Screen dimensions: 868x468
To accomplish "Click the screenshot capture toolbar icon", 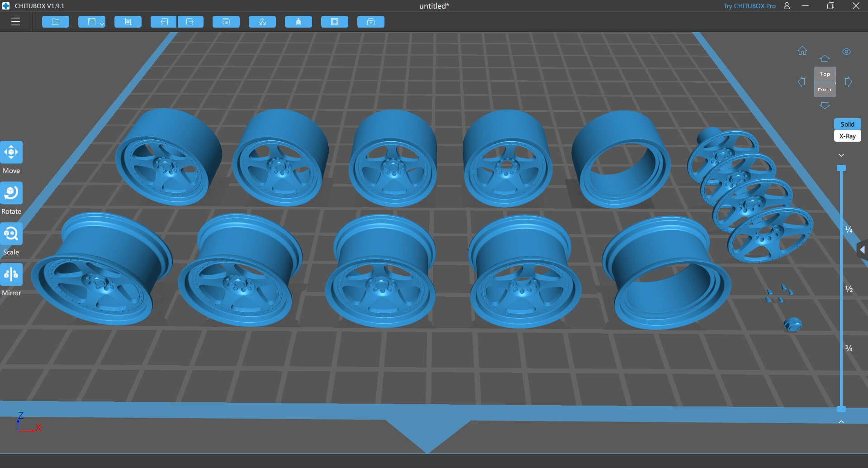I will [128, 22].
